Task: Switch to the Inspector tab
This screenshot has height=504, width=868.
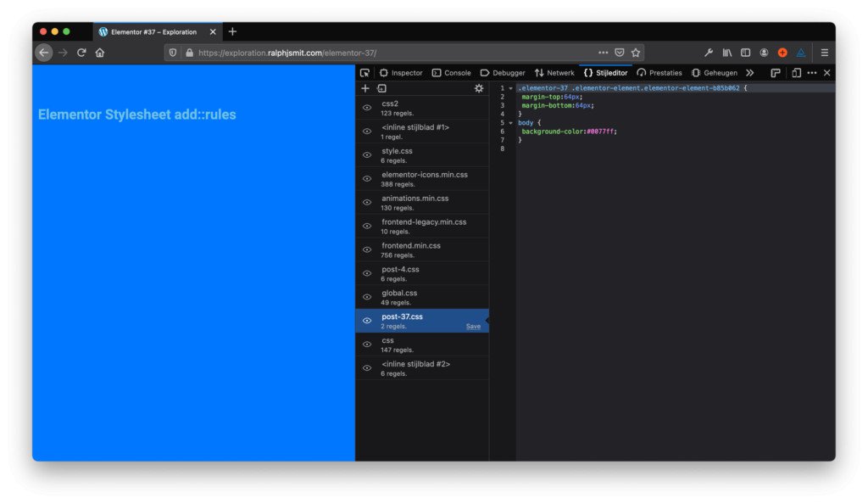Action: (405, 72)
